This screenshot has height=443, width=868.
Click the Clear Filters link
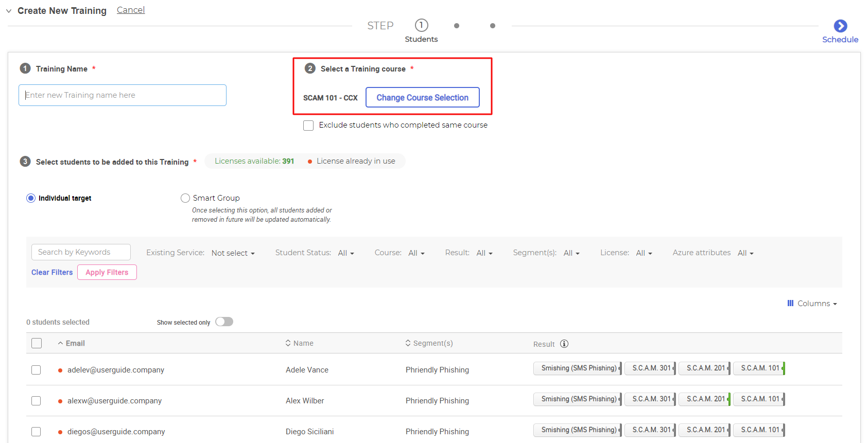(52, 272)
